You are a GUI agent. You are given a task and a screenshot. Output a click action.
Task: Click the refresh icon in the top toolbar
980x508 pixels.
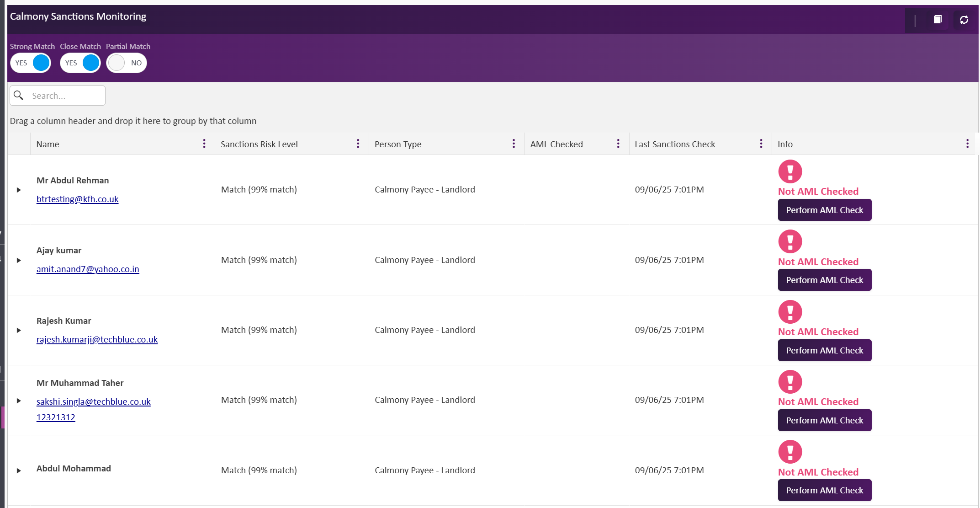(964, 20)
